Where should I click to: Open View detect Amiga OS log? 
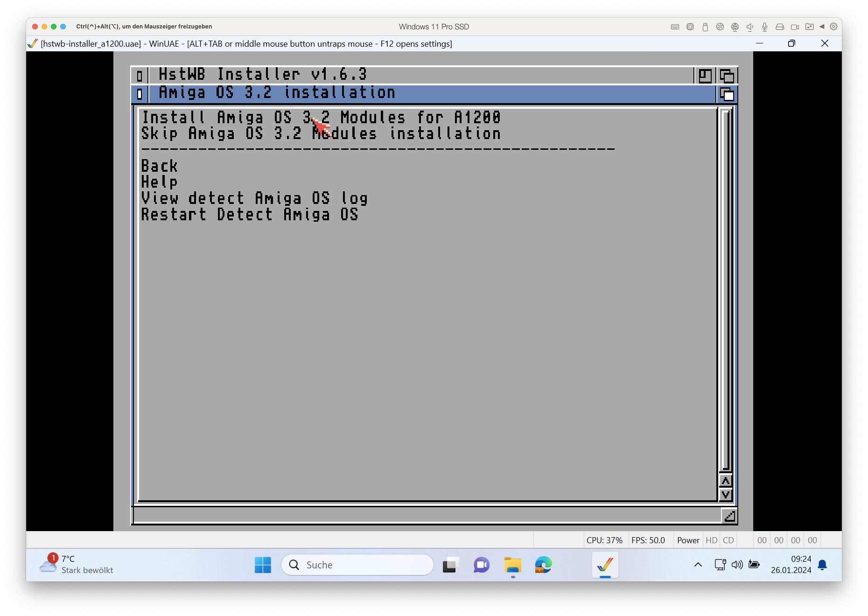click(x=254, y=198)
